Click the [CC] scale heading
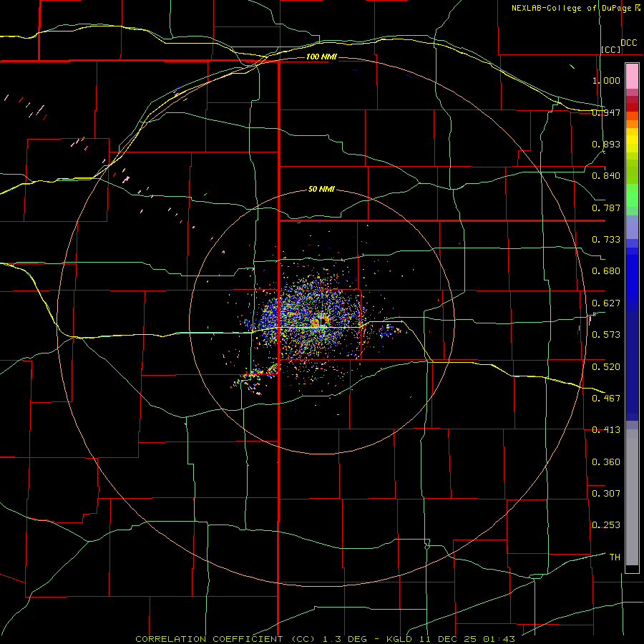Screen dimensions: 644x644 (x=611, y=49)
